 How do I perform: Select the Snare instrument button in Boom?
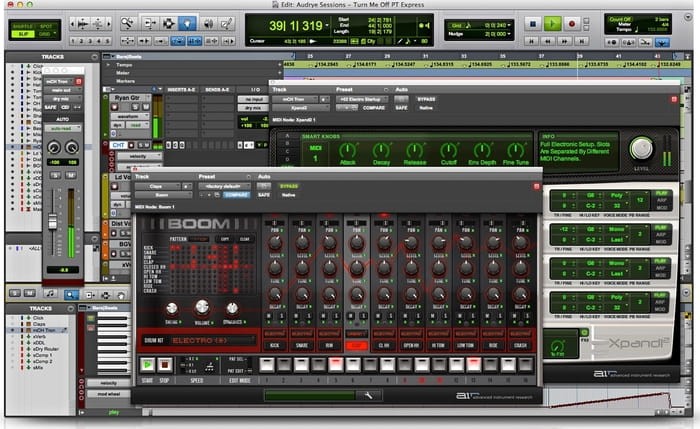pos(302,346)
